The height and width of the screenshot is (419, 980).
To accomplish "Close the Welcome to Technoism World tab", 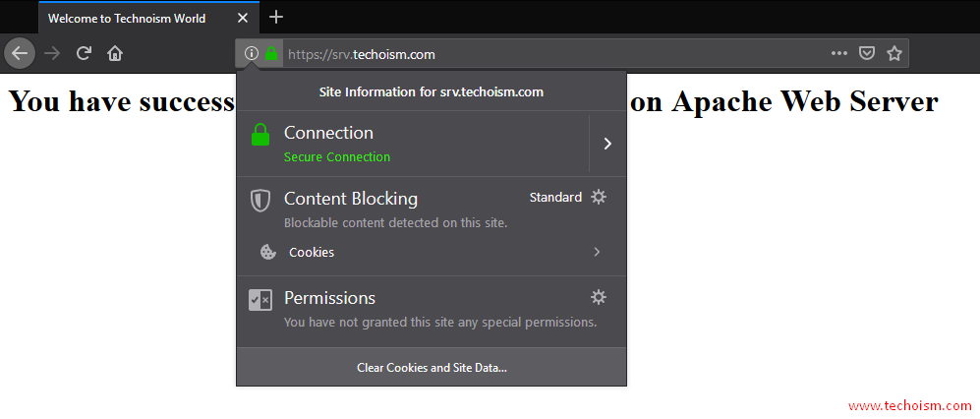I will 243,18.
